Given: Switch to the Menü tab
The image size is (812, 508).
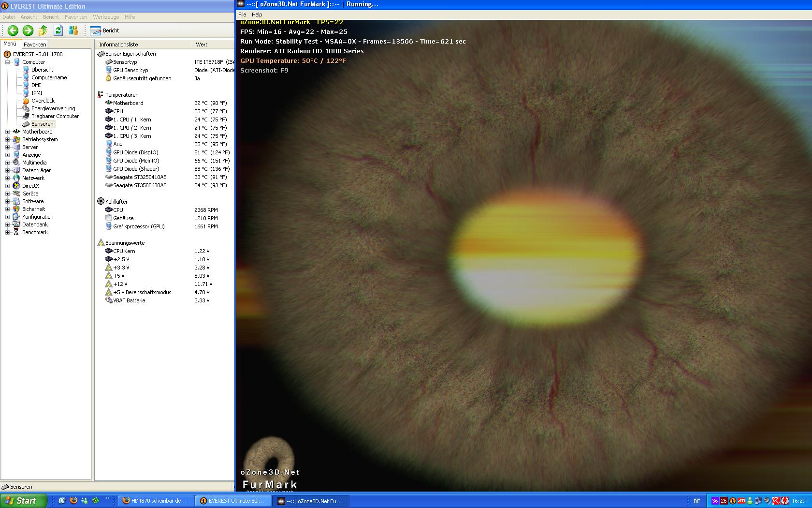Looking at the screenshot, I should coord(10,44).
